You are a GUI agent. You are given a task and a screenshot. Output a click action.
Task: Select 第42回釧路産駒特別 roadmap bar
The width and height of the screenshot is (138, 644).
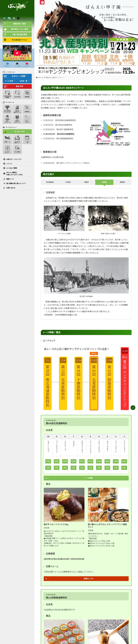(x=109, y=383)
